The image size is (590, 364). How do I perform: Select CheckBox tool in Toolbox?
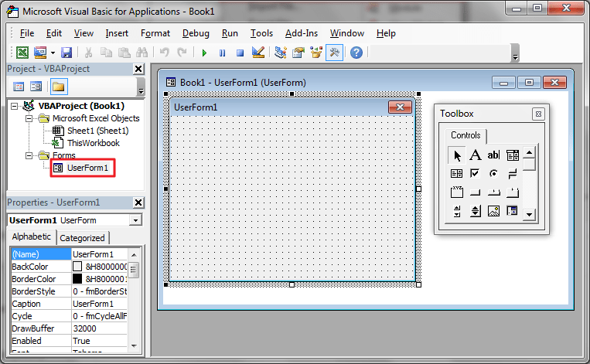pos(476,173)
